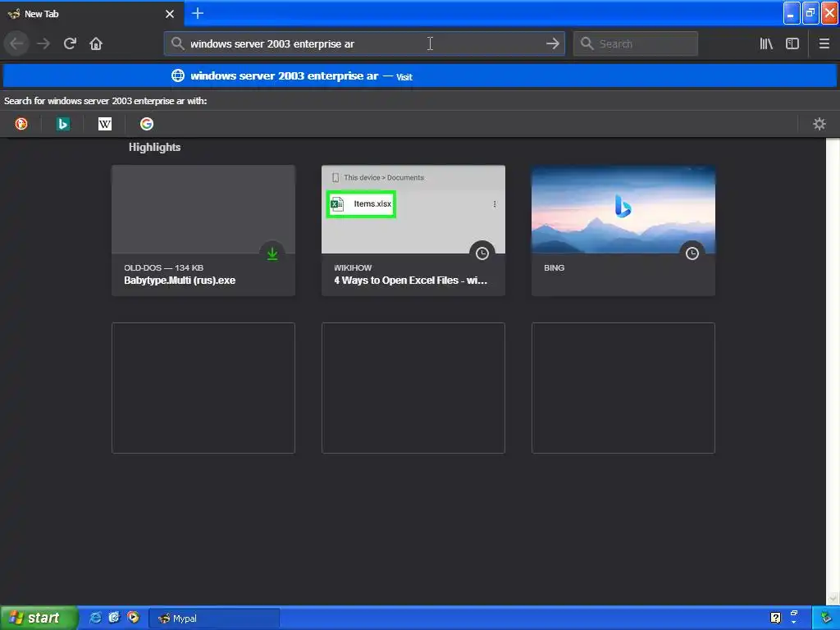The image size is (840, 630).
Task: Open the Library sidebar icon
Action: coord(766,44)
